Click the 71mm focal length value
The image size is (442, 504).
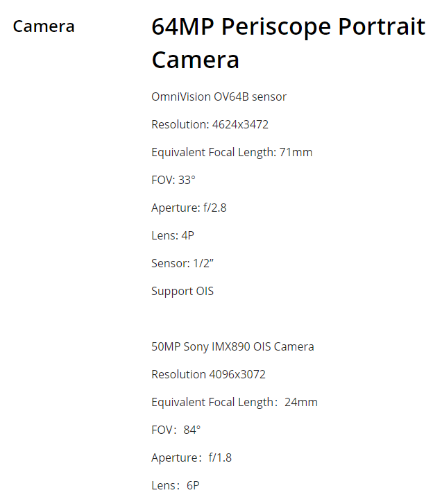coord(296,152)
